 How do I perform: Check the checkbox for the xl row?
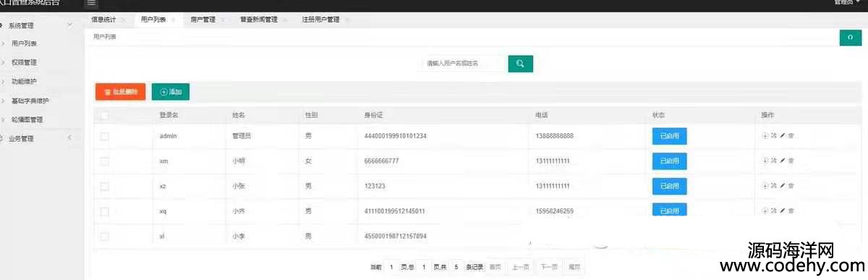pyautogui.click(x=104, y=236)
